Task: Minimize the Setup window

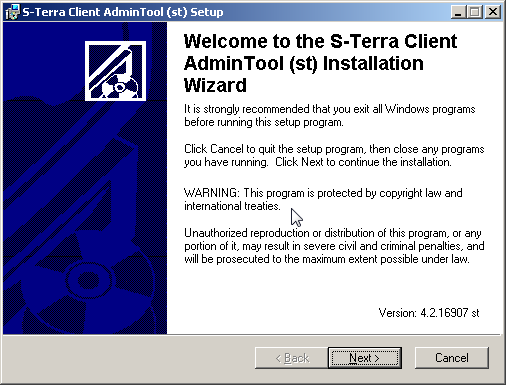Action: [458, 12]
